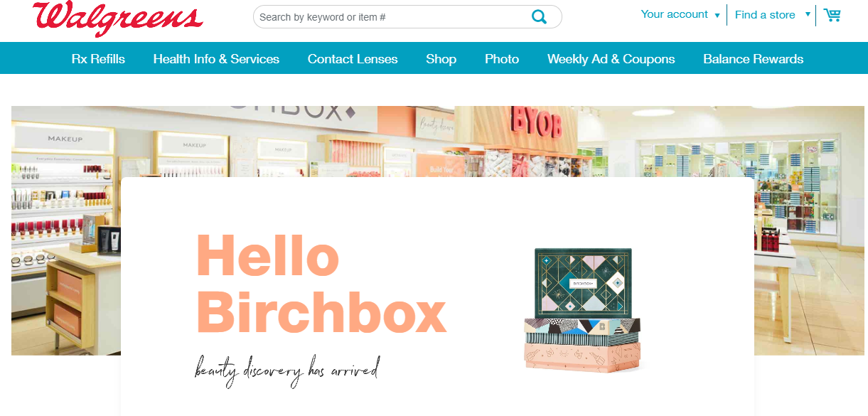Select Balance Rewards in navigation bar
Screen dimensions: 868x416
[x=753, y=59]
